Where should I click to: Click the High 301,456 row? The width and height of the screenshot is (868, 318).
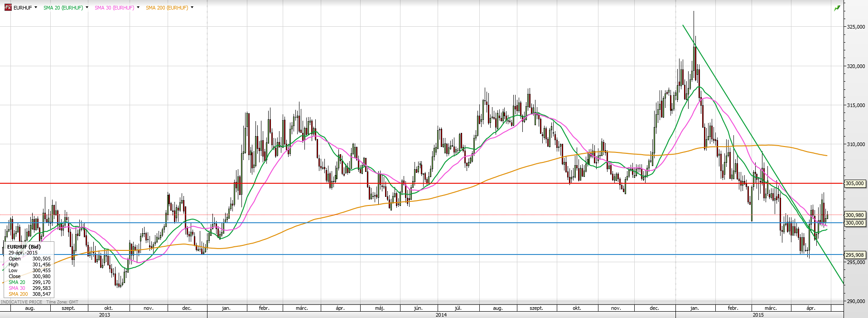29,264
